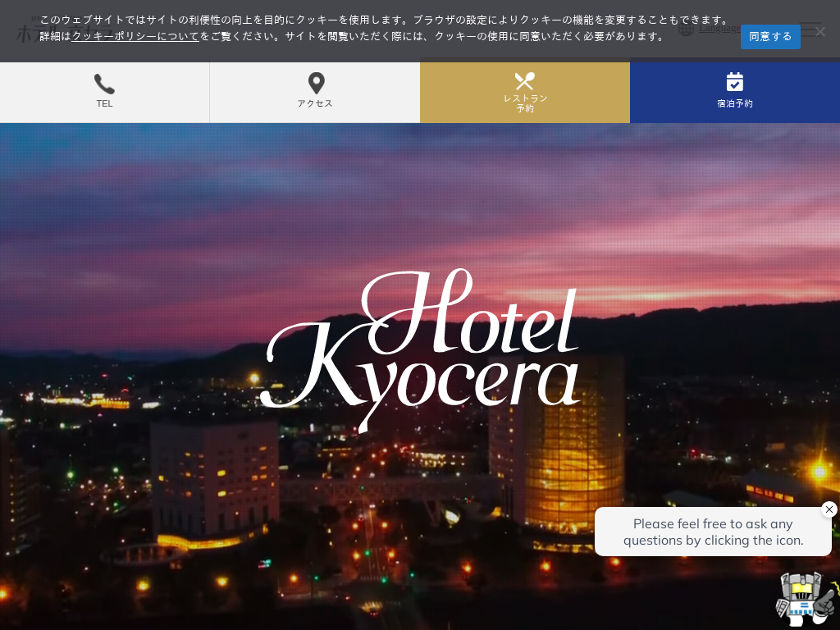Click the TEL phone icon
Viewport: 840px width, 630px height.
click(104, 84)
